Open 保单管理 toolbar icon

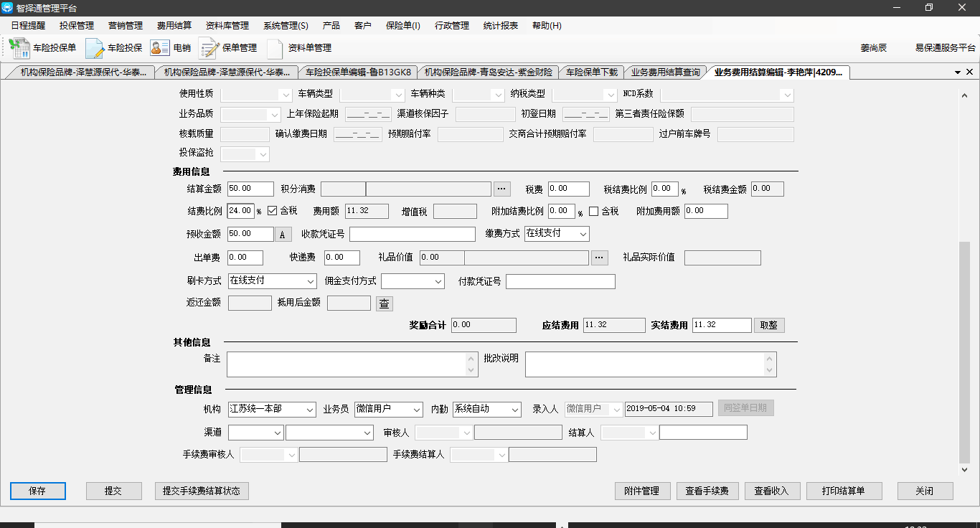point(209,48)
